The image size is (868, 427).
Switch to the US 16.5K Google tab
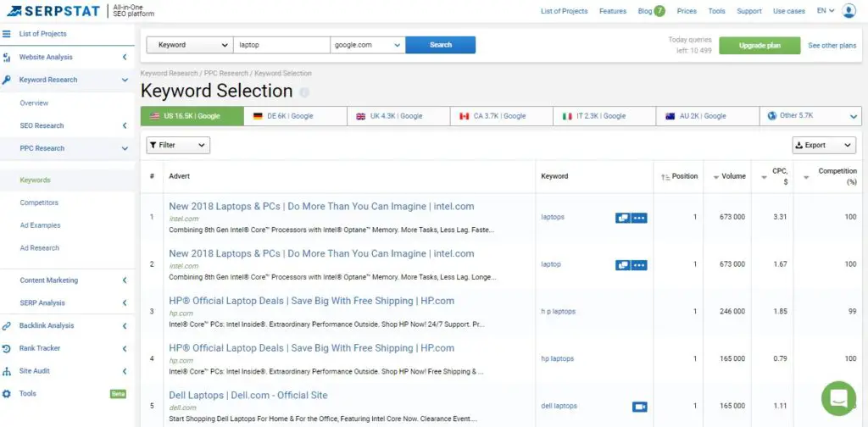tap(192, 116)
